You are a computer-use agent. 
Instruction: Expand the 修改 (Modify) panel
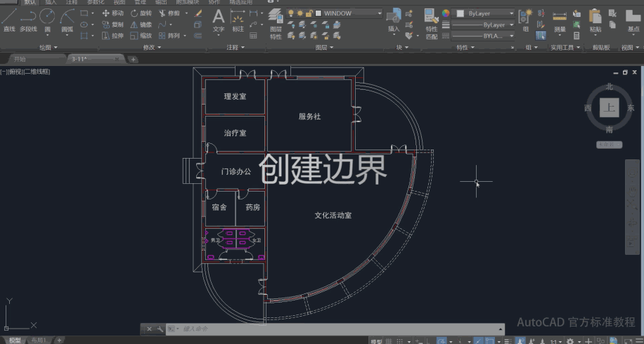click(152, 48)
